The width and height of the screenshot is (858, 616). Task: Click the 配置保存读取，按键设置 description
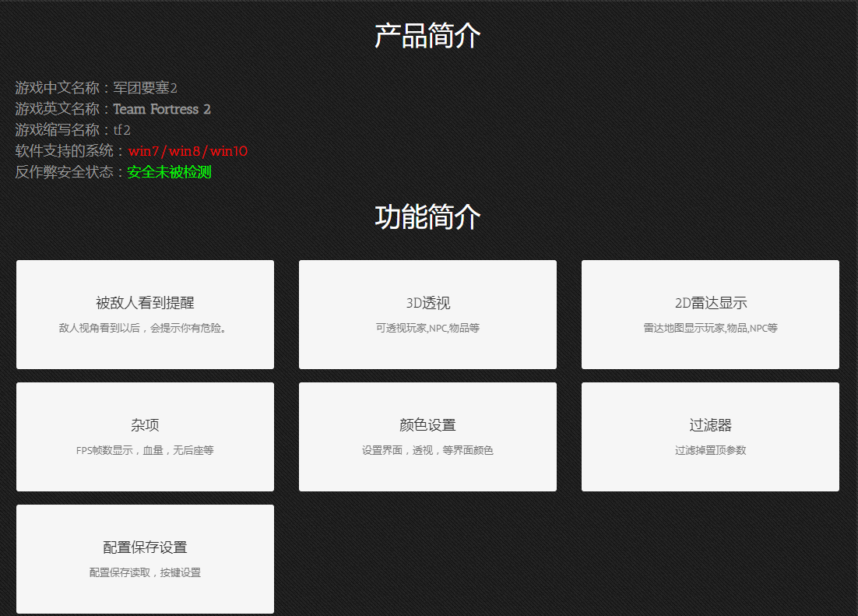point(145,572)
